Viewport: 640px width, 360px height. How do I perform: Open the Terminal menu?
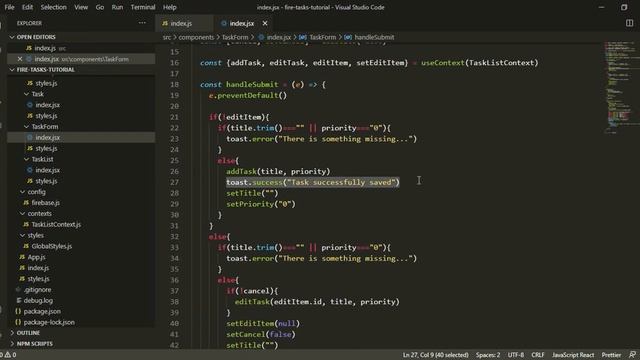[x=143, y=7]
